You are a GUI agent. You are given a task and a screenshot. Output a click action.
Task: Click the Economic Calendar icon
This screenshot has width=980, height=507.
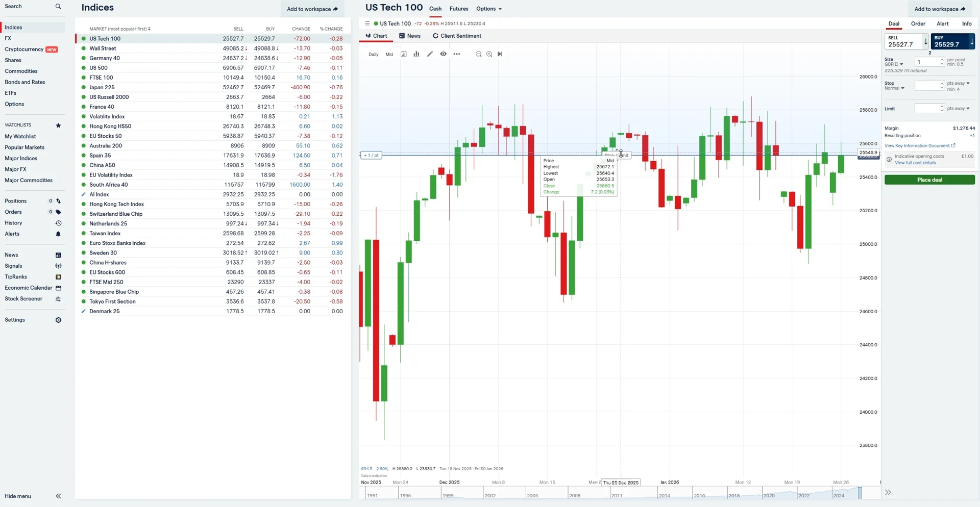58,288
